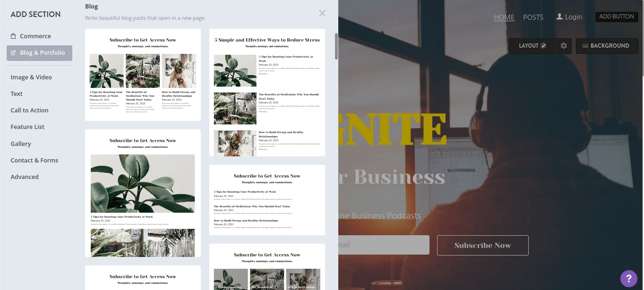Select the Contact & Forms category
The height and width of the screenshot is (290, 644).
pyautogui.click(x=34, y=160)
